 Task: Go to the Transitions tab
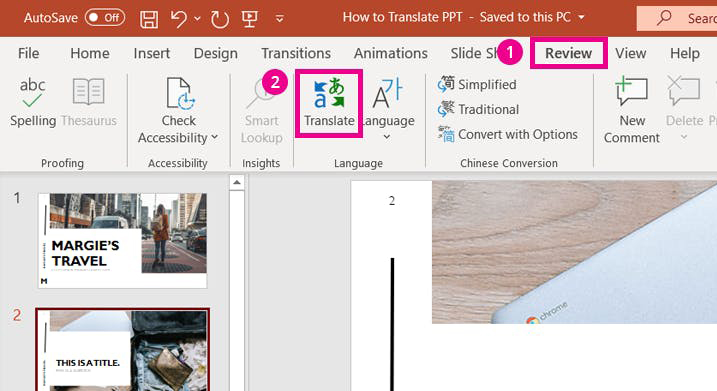[296, 53]
